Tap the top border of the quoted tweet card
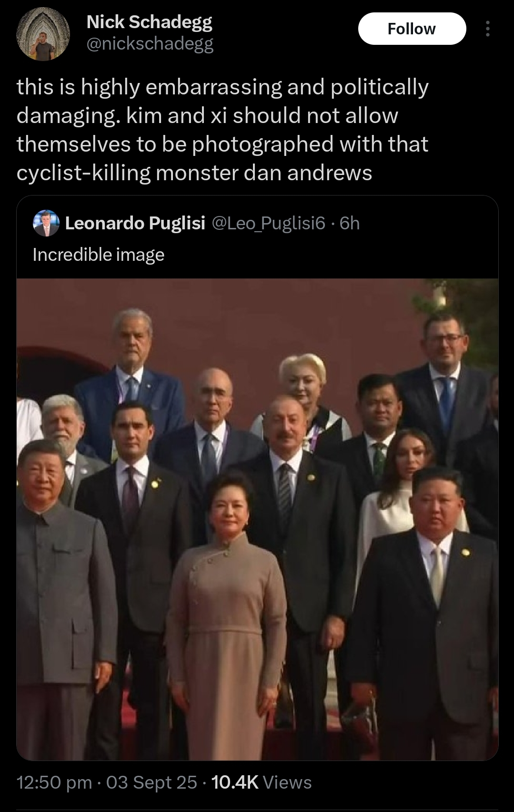The width and height of the screenshot is (514, 812). point(257,196)
